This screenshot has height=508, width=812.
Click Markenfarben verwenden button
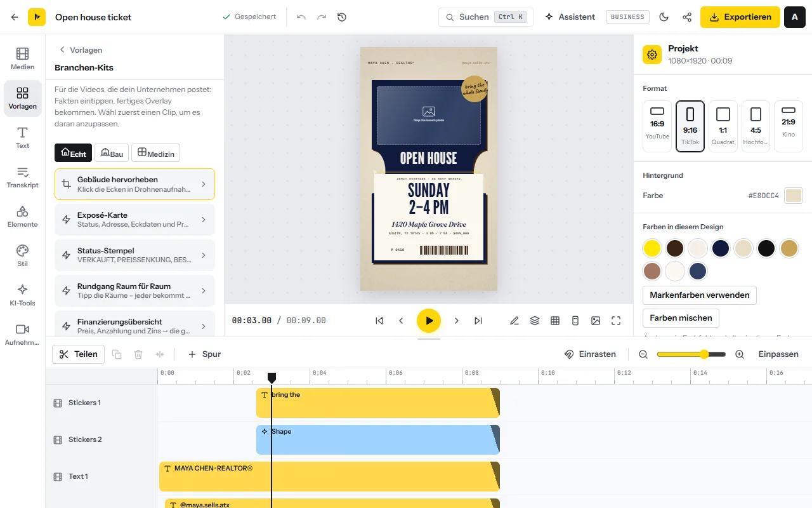click(700, 295)
